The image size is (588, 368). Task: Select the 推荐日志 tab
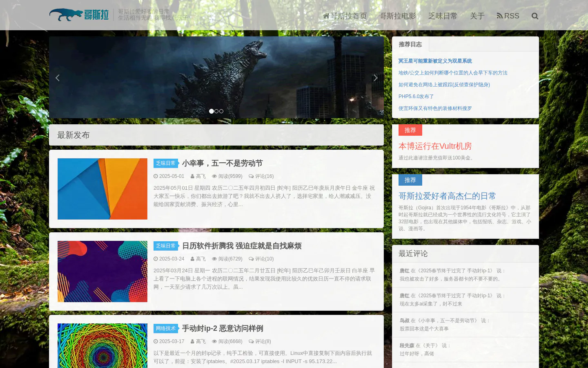click(x=410, y=44)
